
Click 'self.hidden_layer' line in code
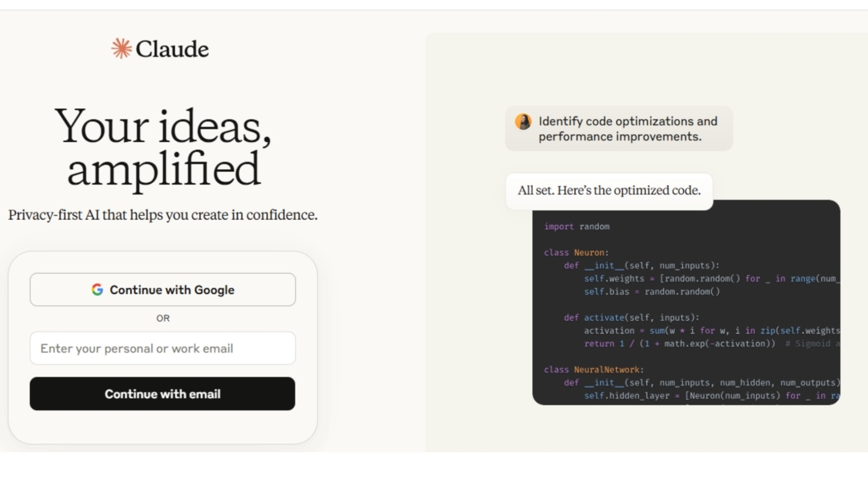pyautogui.click(x=712, y=396)
